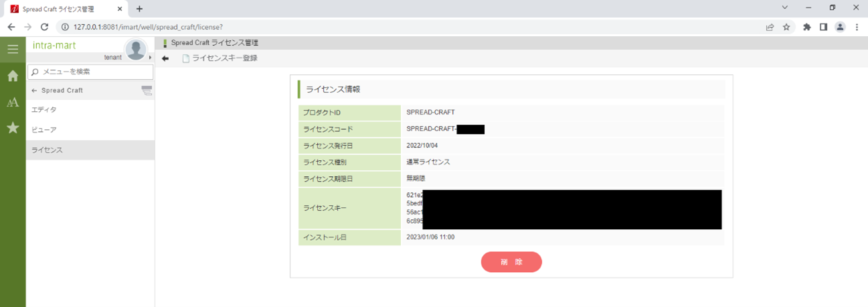Expand the tab search chevron
Screen dimensions: 868x307
coord(785,7)
